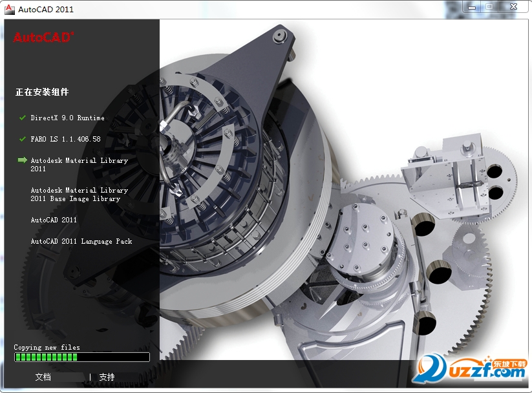The image size is (532, 393).
Task: Click the Copying new files progress bar
Action: [81, 357]
